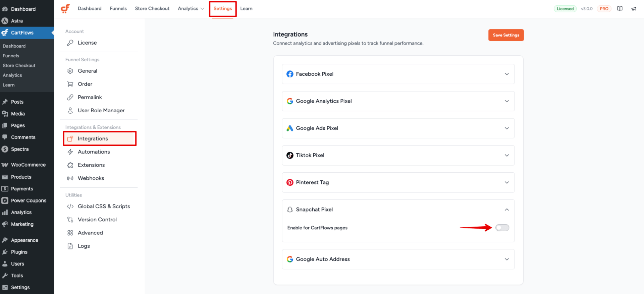Click the Users icon in WordPress sidebar

point(5,264)
